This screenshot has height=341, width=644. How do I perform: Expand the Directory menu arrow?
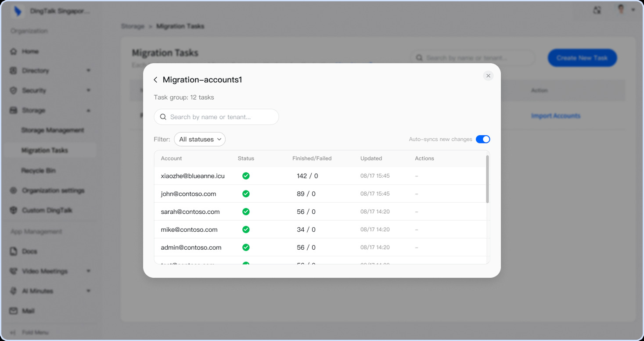tap(88, 71)
